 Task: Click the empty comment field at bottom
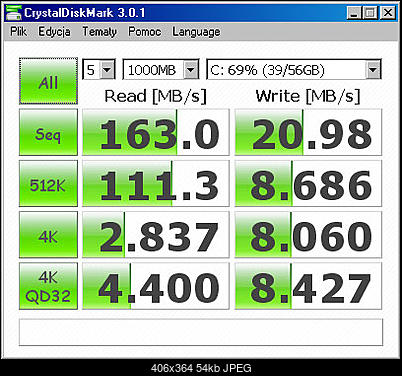(201, 332)
